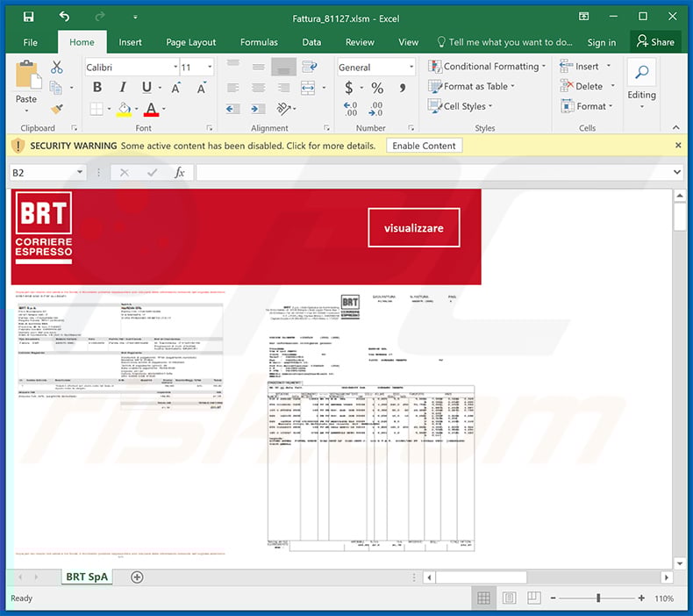Click the Share button
Screen dimensions: 693x616
655,42
